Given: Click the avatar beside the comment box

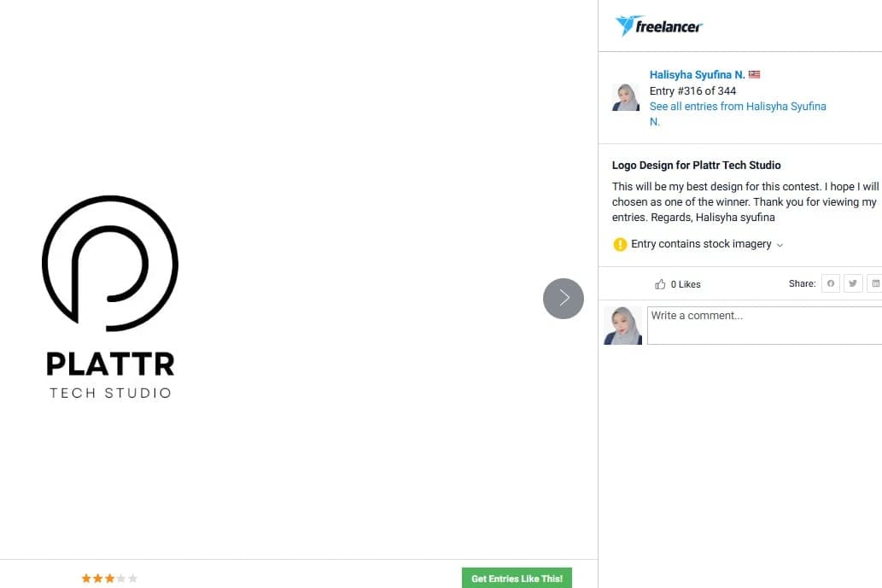Looking at the screenshot, I should click(x=622, y=325).
